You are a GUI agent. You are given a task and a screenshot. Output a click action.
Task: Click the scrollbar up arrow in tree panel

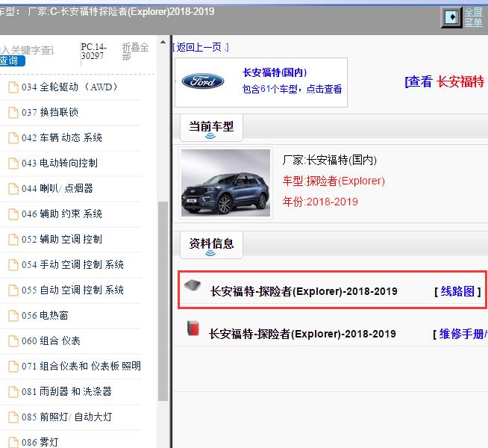point(163,42)
